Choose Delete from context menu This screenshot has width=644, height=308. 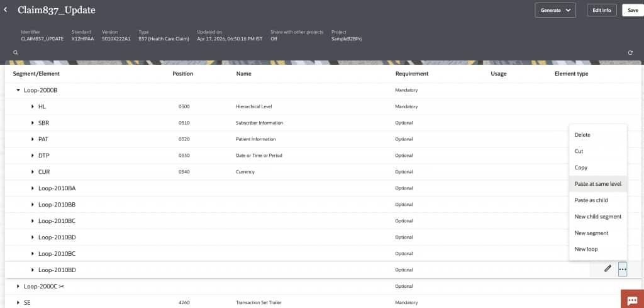598,135
